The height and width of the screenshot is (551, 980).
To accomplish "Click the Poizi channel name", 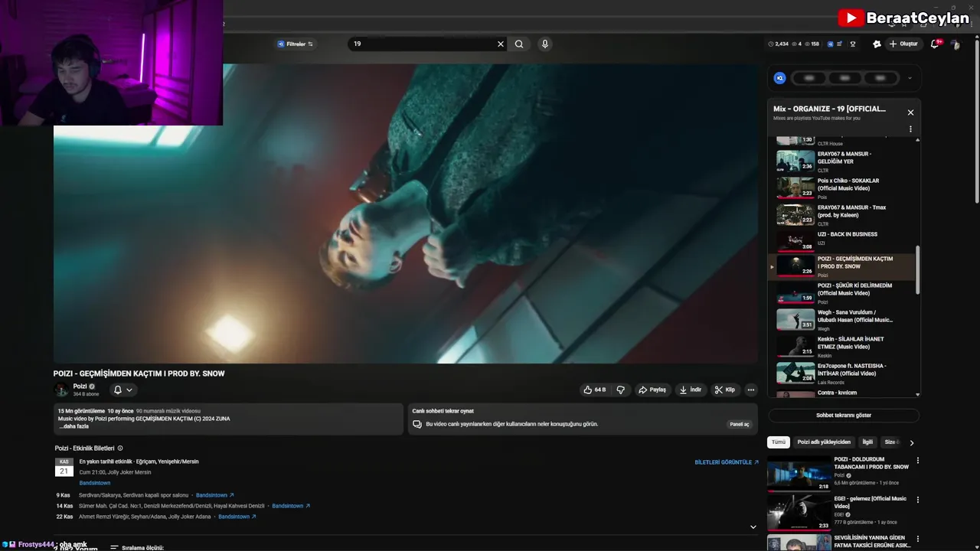I will click(x=80, y=386).
